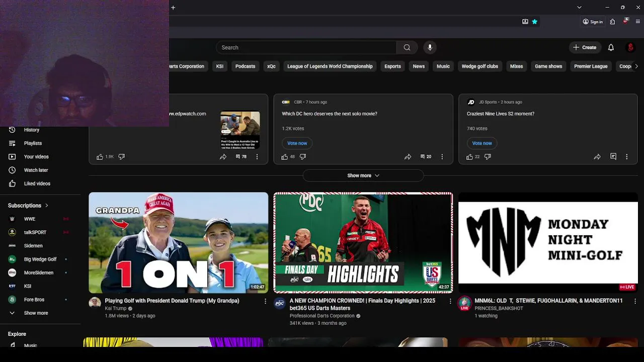The width and height of the screenshot is (644, 362).
Task: Filter by Game shows chip
Action: (x=548, y=66)
